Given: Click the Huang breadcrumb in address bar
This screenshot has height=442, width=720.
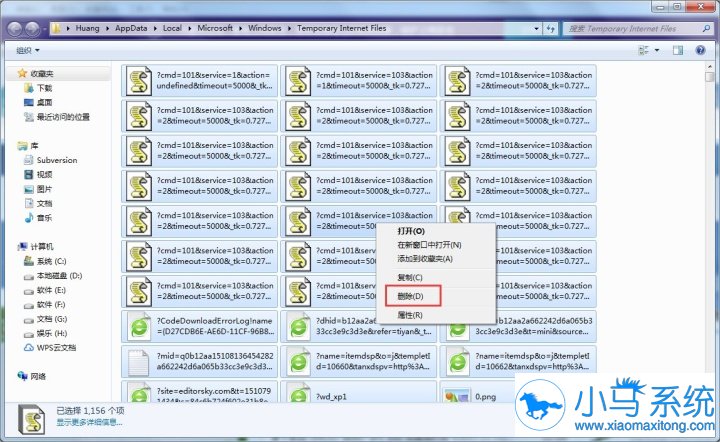Looking at the screenshot, I should point(87,28).
